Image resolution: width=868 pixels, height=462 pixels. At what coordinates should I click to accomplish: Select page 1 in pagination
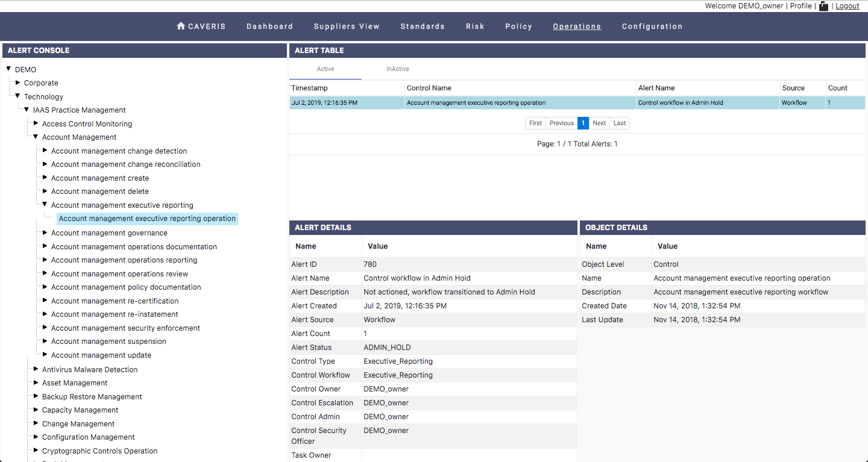tap(583, 123)
